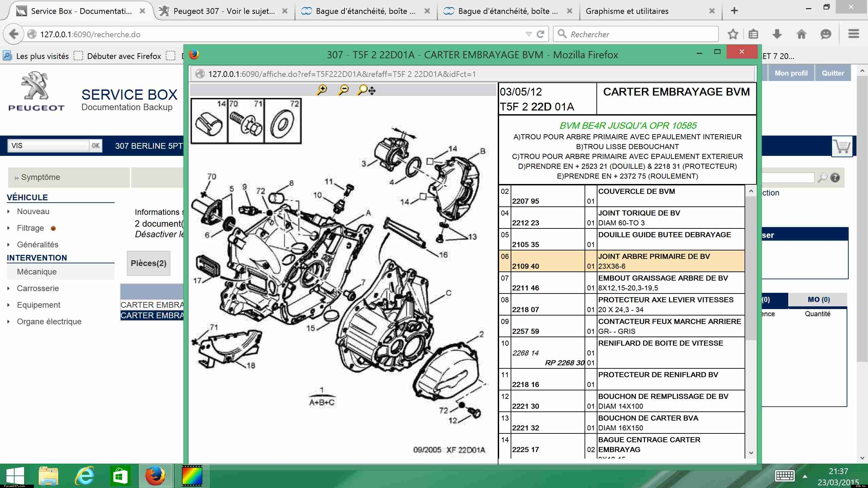Click the colorful film app in taskbar

coord(192,476)
